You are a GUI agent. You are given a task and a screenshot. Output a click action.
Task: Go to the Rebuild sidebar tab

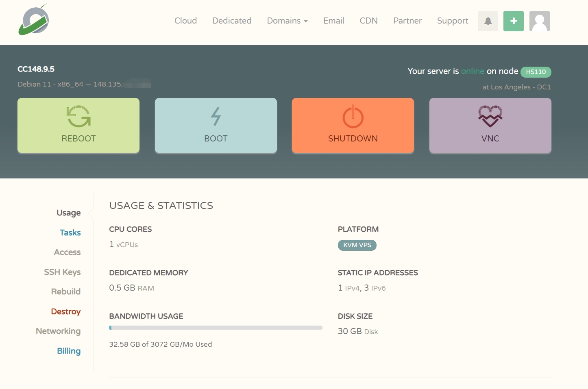point(66,291)
